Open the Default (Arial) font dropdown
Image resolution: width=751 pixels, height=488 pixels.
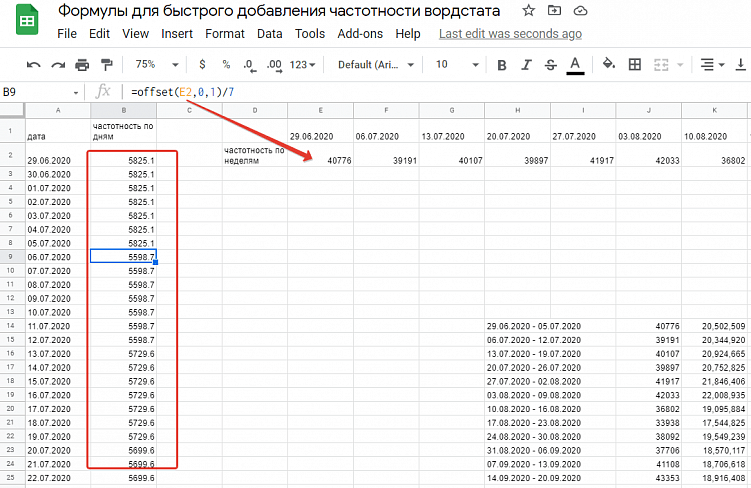(376, 65)
